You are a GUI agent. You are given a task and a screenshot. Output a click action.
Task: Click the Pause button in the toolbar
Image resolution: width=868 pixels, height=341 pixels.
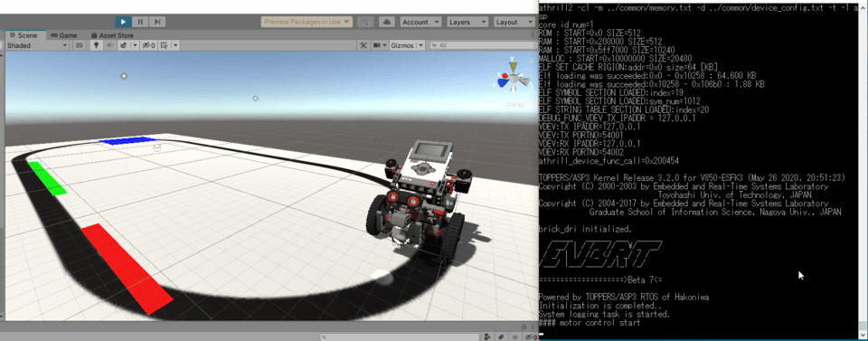pos(141,22)
